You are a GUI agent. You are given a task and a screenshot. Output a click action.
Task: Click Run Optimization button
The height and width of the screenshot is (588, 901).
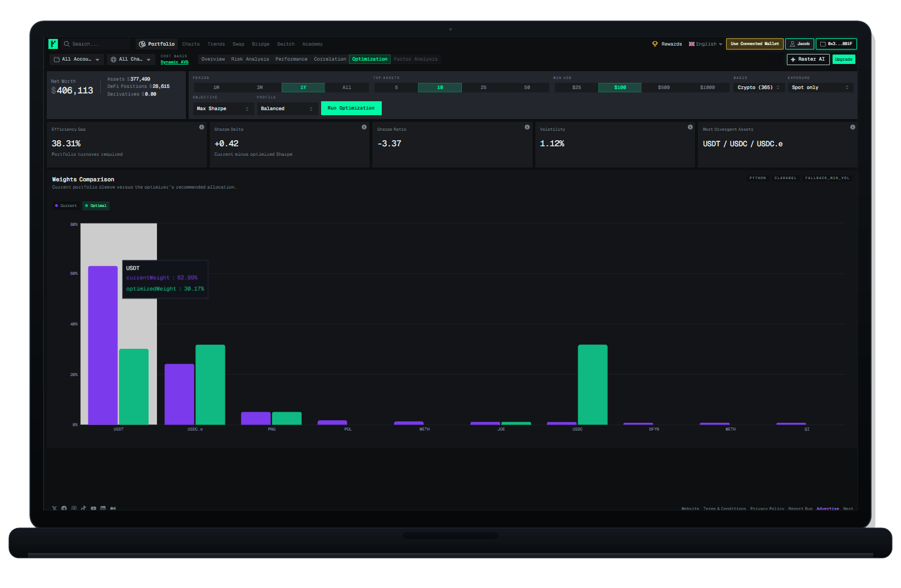[x=351, y=108]
